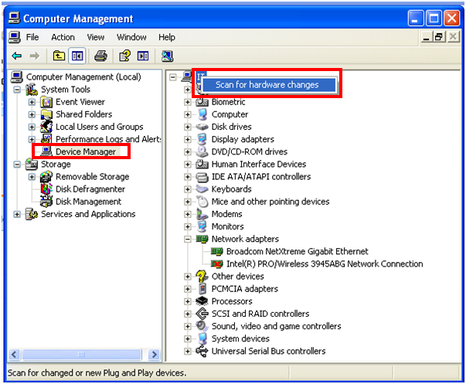Collapse the Network adapters category
Screen dimensions: 466x384
pyautogui.click(x=188, y=239)
